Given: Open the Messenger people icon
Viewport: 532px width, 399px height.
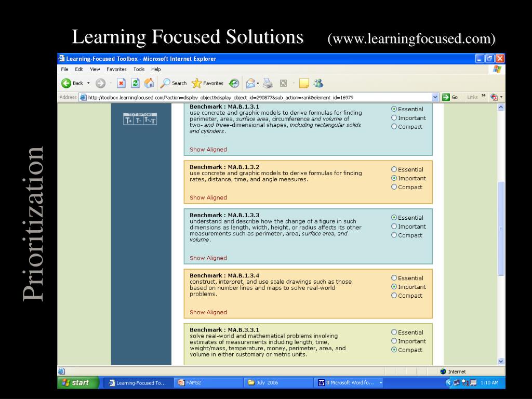Looking at the screenshot, I should [x=318, y=83].
